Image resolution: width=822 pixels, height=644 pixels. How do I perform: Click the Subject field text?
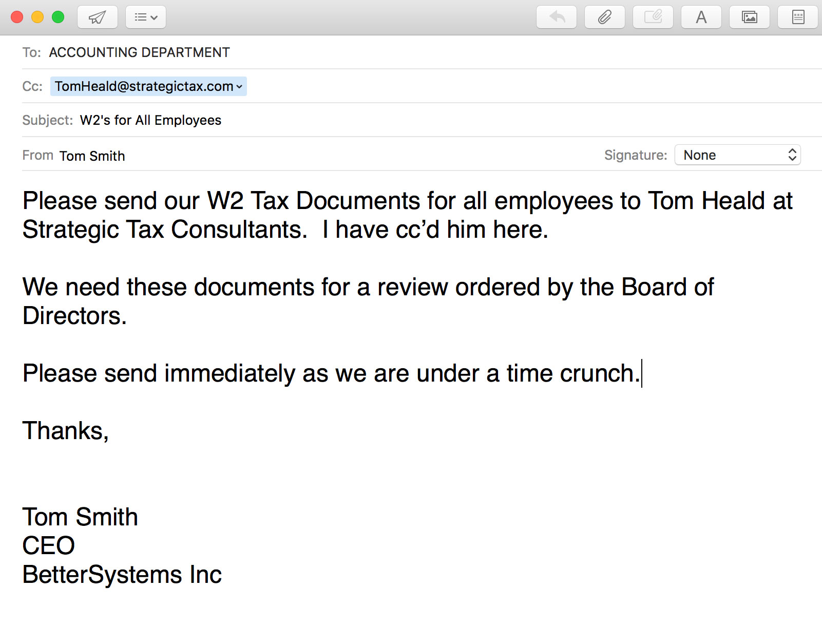click(x=150, y=120)
